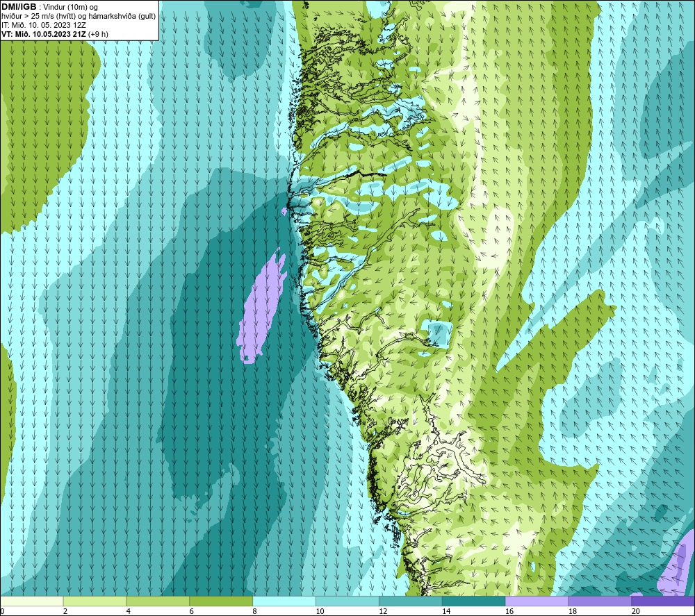Screen dimensions: 695x616
Task: Click the legend scale value '18'
Action: pyautogui.click(x=573, y=611)
